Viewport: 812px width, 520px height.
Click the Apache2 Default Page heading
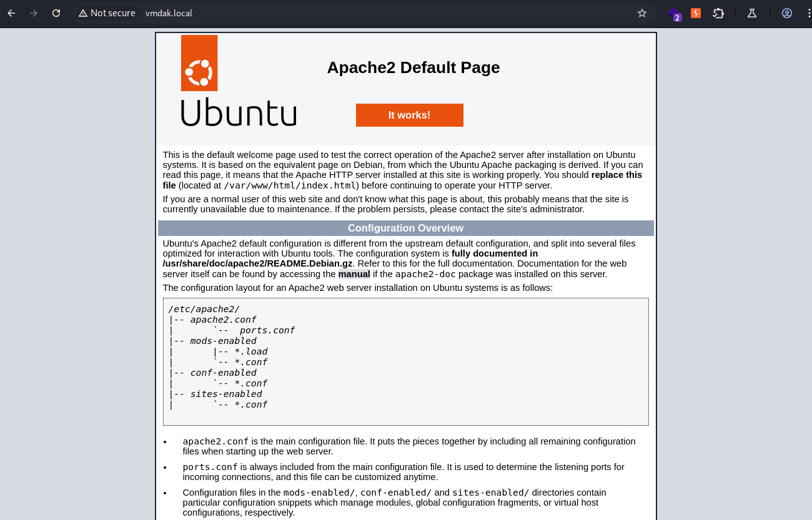tap(413, 67)
